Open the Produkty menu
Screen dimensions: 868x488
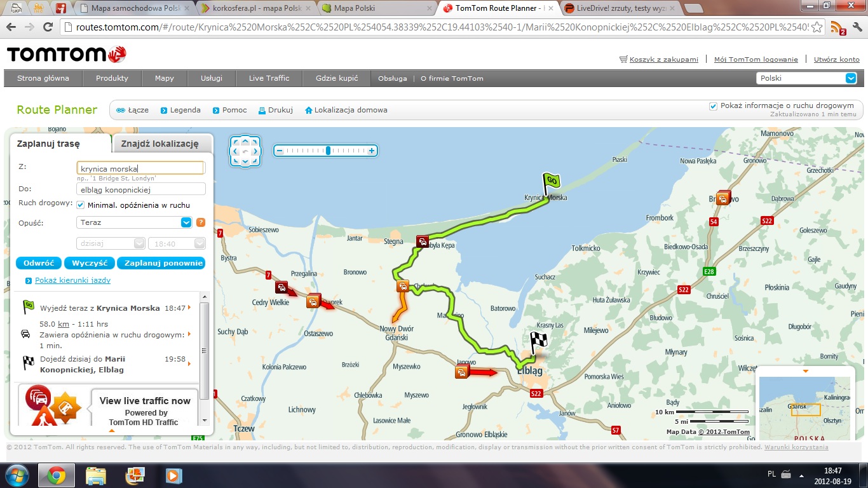(112, 78)
